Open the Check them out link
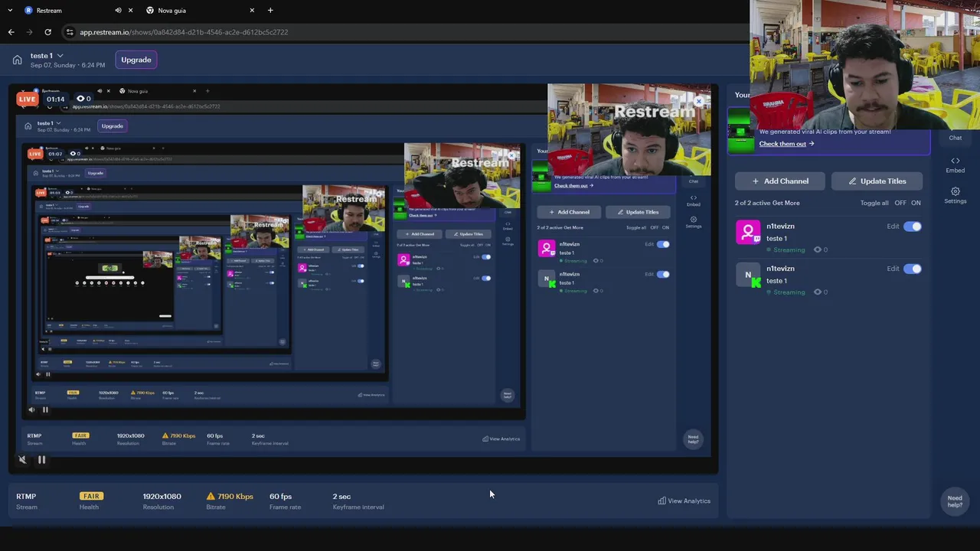The image size is (980, 551). (x=786, y=144)
